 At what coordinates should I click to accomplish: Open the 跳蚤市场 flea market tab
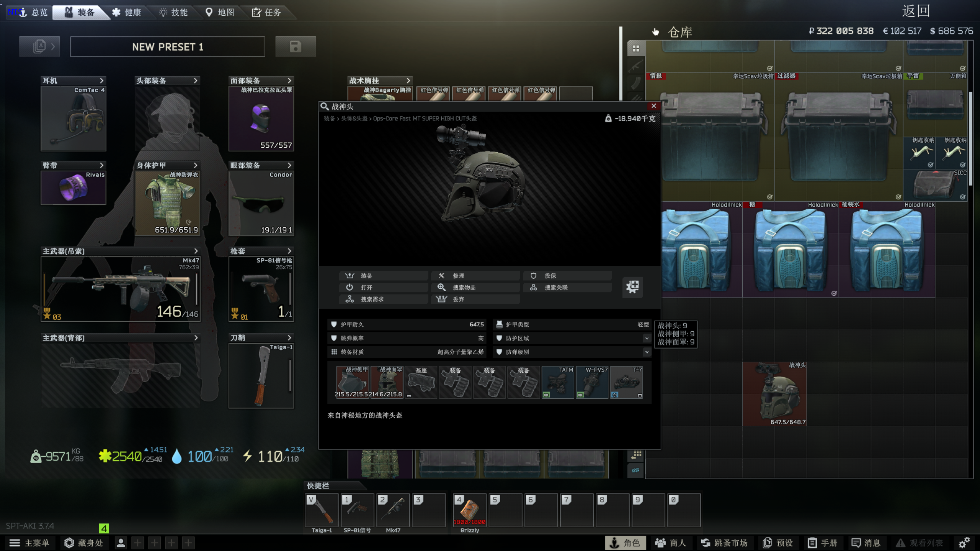pyautogui.click(x=724, y=543)
